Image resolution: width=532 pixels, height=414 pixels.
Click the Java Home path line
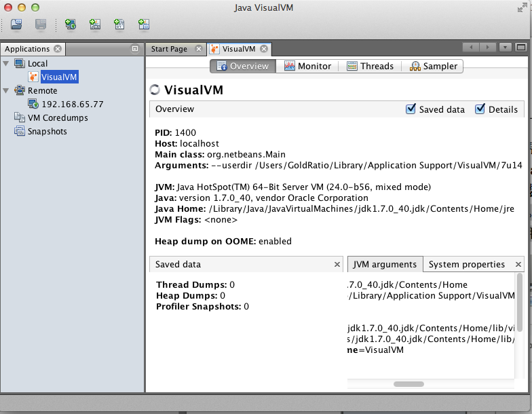pos(335,209)
